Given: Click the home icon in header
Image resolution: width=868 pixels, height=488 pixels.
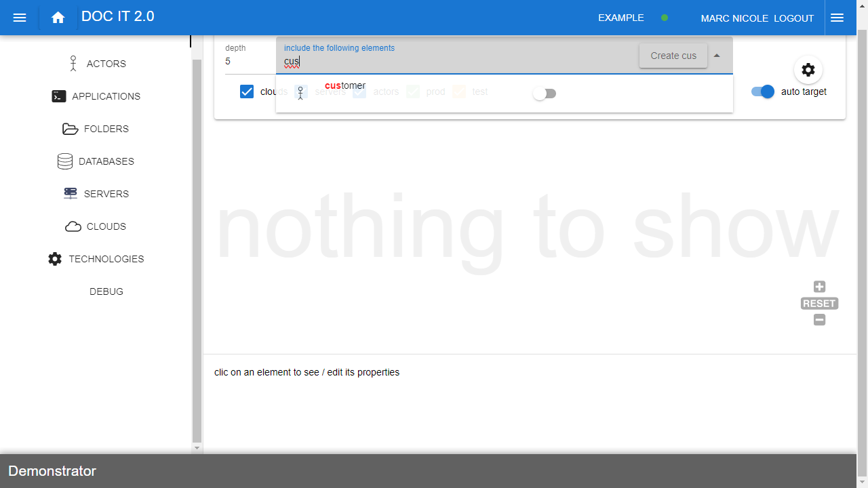Looking at the screenshot, I should [58, 18].
